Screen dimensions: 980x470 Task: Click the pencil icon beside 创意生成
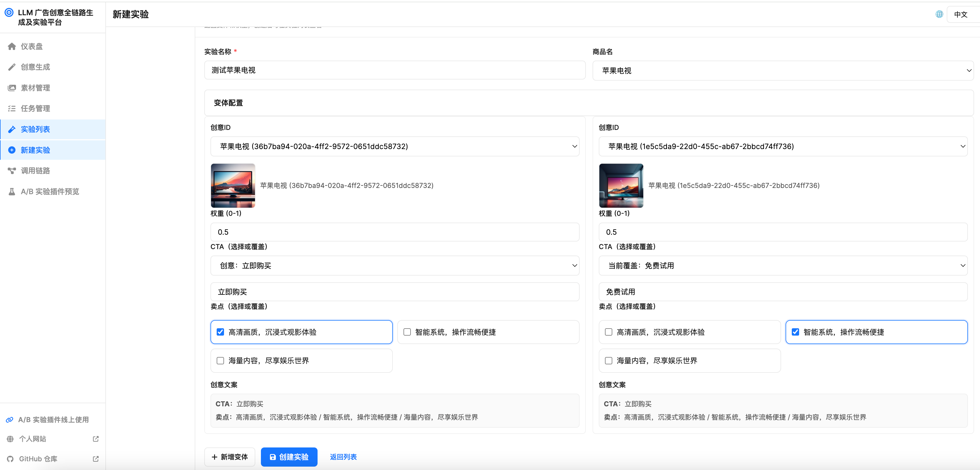pyautogui.click(x=12, y=67)
